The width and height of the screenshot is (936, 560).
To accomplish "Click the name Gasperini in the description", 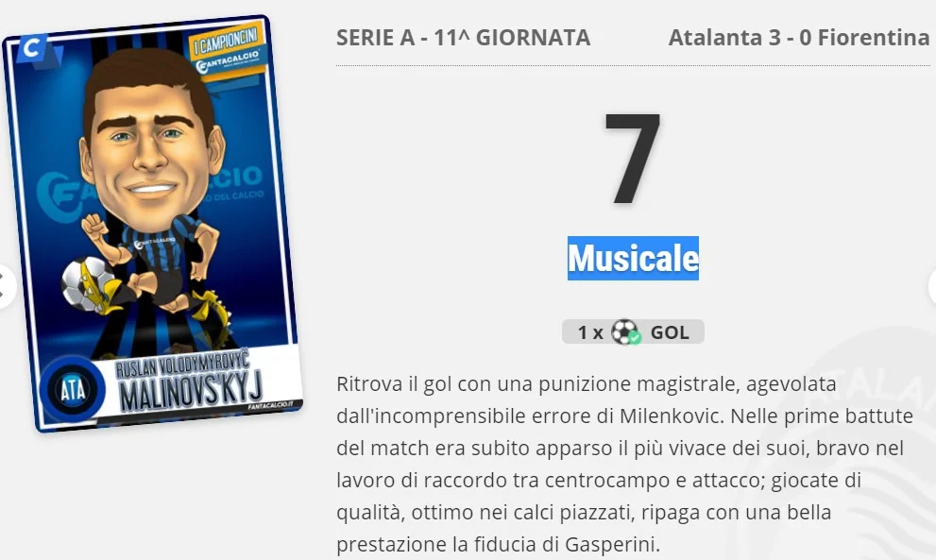I will 611,544.
